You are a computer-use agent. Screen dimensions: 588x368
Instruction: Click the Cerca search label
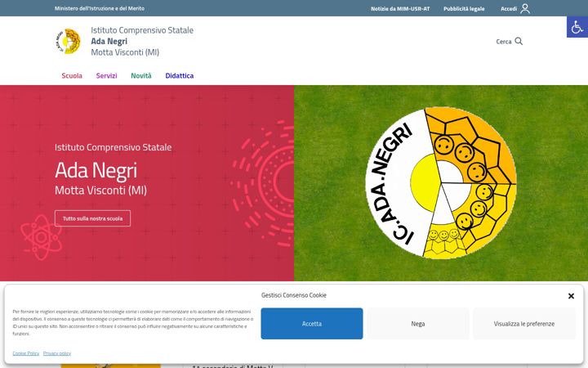[504, 42]
